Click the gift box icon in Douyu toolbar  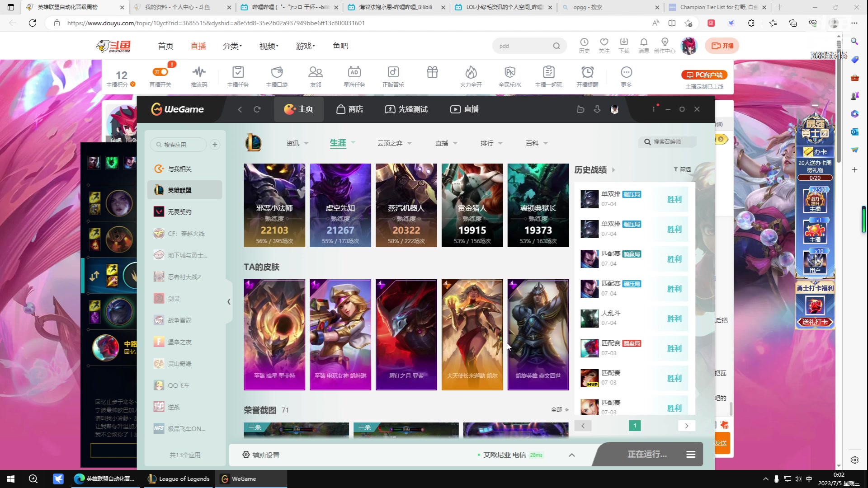coord(432,72)
